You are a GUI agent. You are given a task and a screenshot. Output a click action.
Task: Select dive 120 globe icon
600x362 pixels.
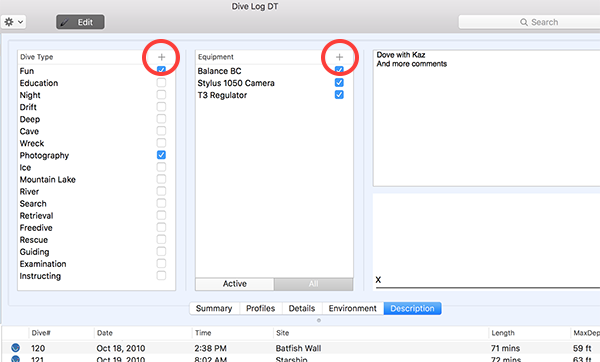pyautogui.click(x=15, y=348)
